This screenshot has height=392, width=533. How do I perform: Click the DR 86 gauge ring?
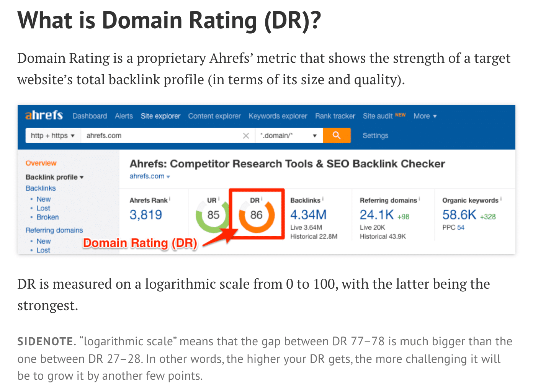256,216
